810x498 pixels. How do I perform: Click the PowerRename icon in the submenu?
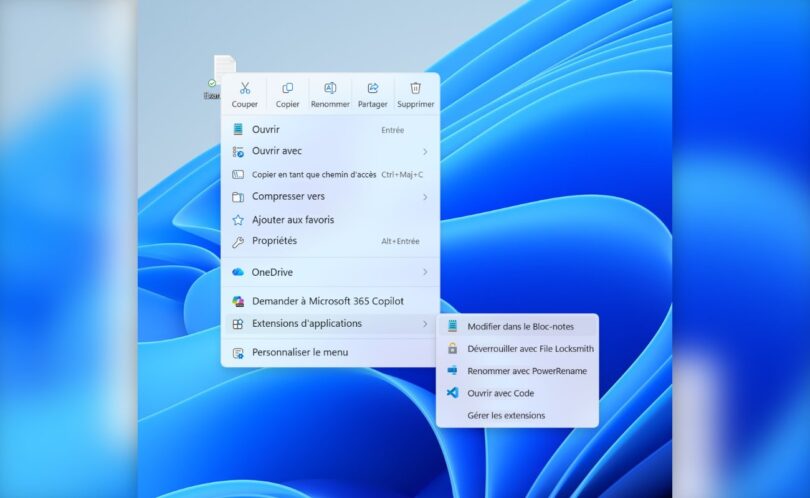[453, 370]
